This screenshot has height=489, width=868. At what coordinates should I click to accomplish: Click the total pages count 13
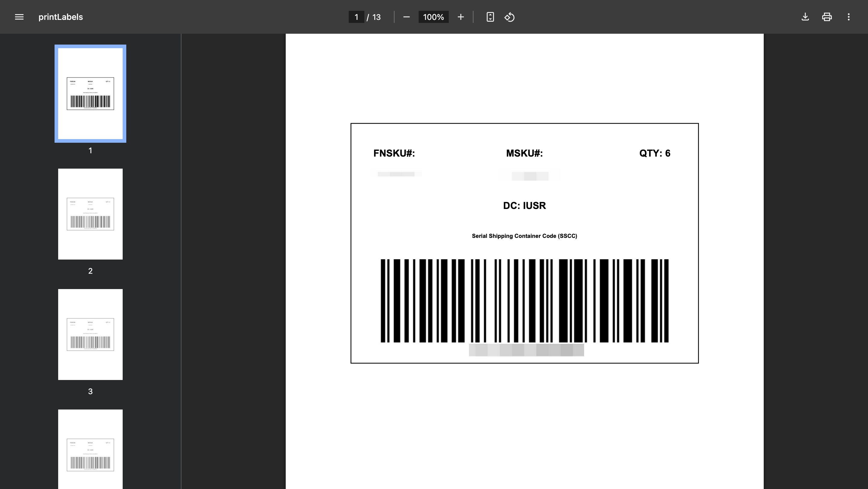tap(376, 17)
